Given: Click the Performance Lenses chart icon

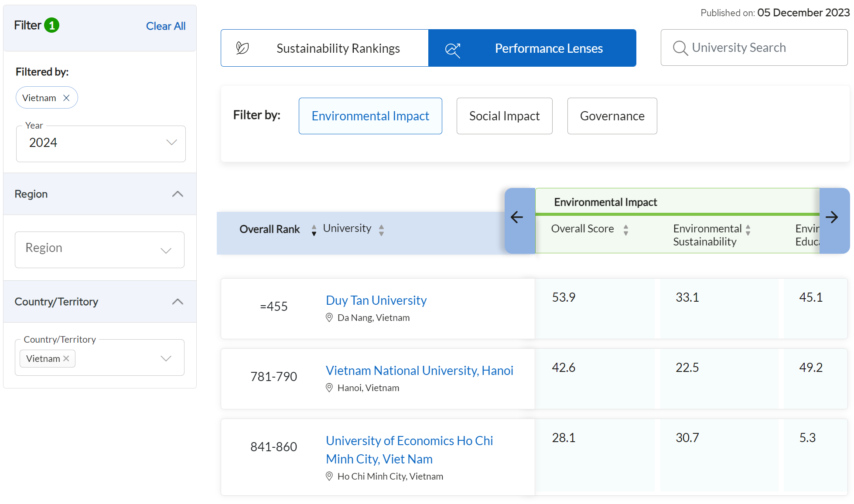Looking at the screenshot, I should pos(453,50).
